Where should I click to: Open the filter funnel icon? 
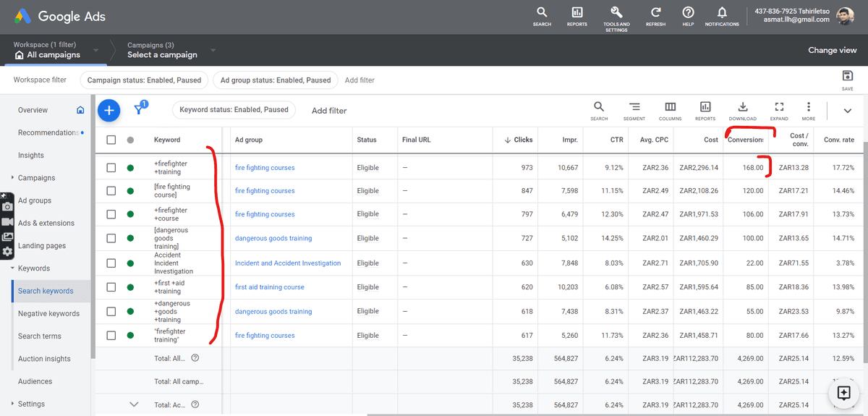tap(139, 109)
